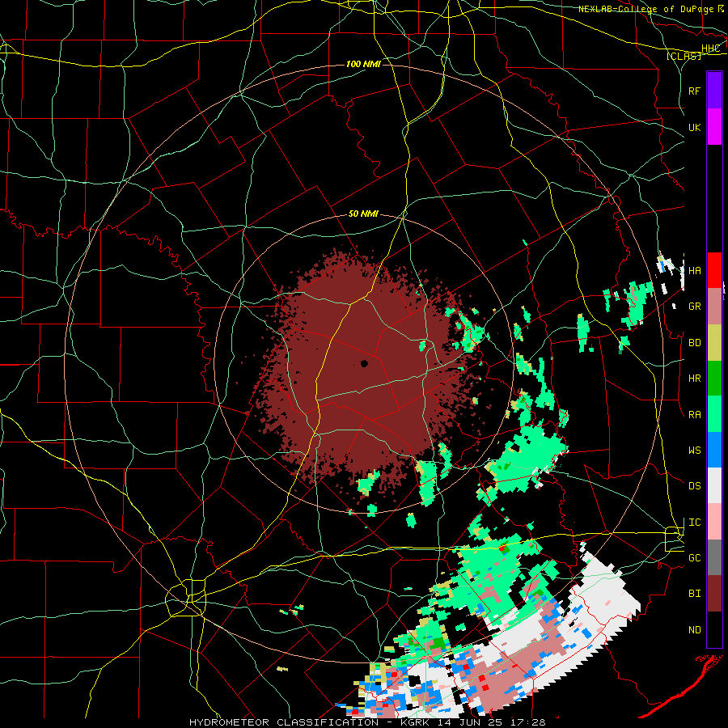Click the WS legend label
Image resolution: width=728 pixels, height=728 pixels.
pos(694,450)
